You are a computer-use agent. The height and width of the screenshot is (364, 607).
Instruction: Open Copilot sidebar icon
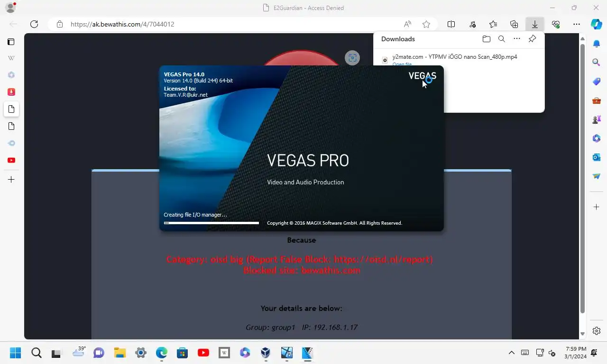click(x=597, y=24)
